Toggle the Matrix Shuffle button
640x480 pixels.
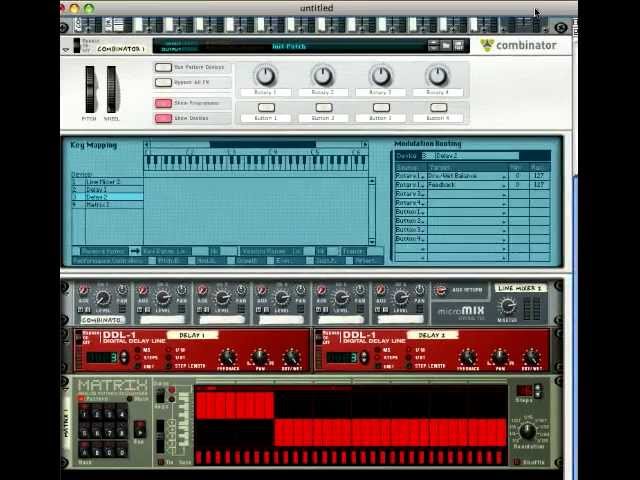tap(518, 462)
